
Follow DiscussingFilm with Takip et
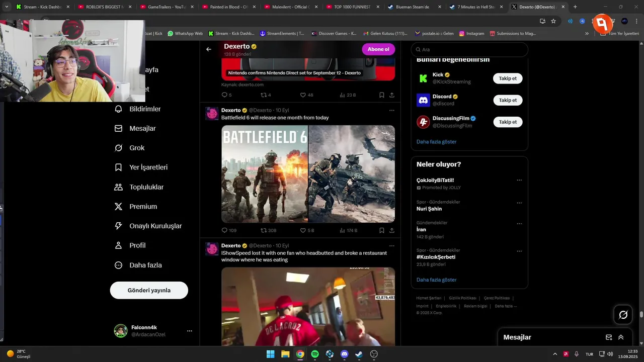[508, 122]
